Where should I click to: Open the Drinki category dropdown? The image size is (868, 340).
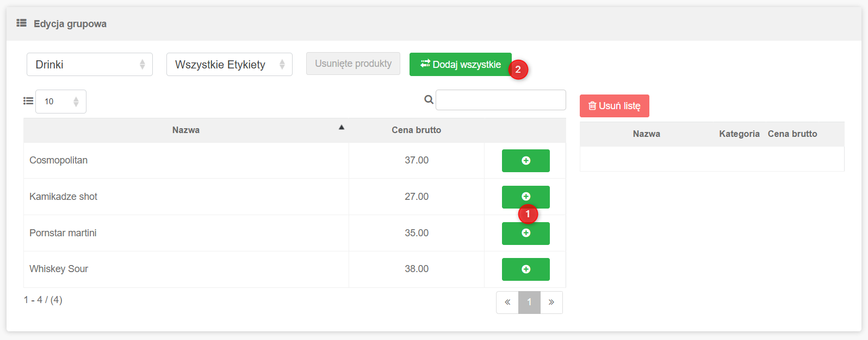click(89, 65)
